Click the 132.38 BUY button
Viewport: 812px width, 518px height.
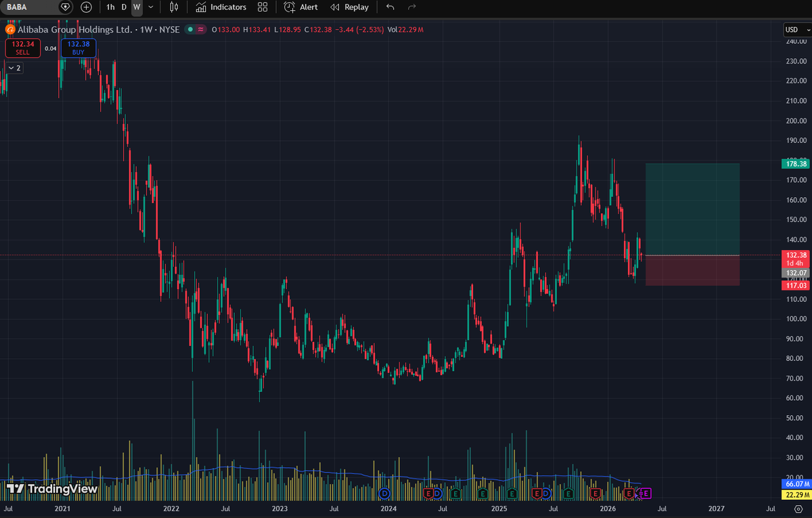click(x=78, y=47)
